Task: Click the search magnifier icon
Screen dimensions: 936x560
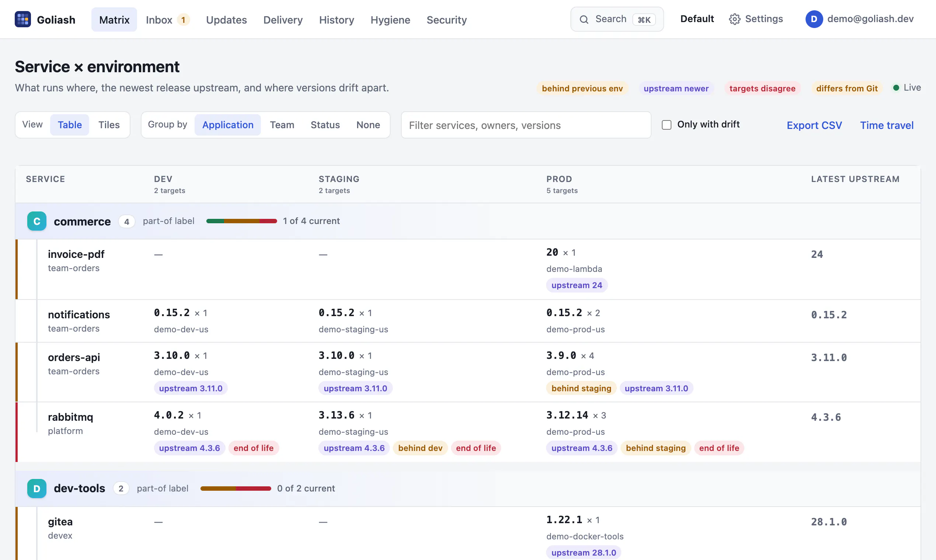Action: pyautogui.click(x=584, y=20)
